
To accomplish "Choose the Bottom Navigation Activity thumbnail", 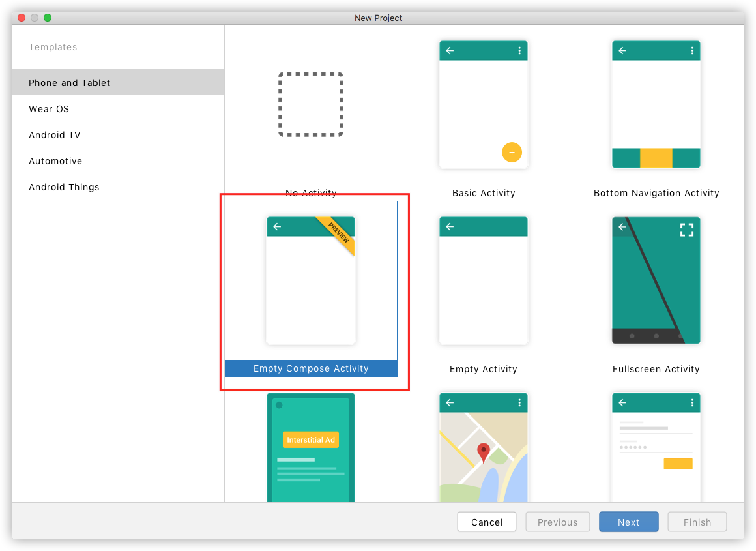I will click(656, 104).
